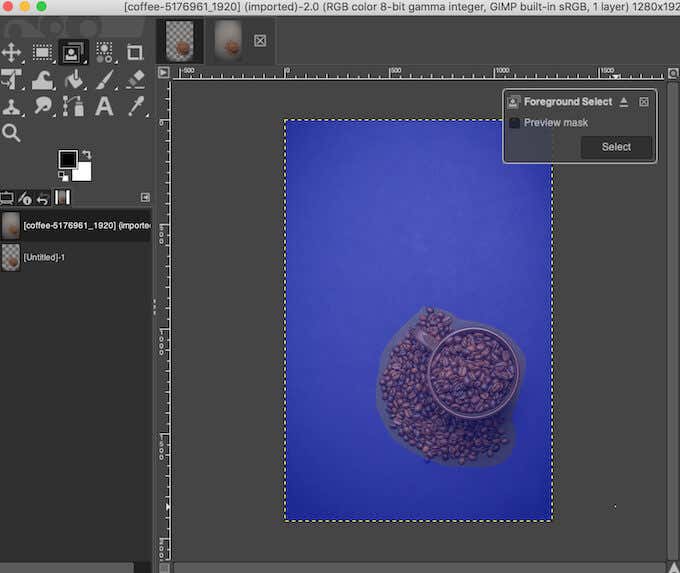Select the Text tool
Viewport: 680px width, 573px height.
(x=104, y=106)
